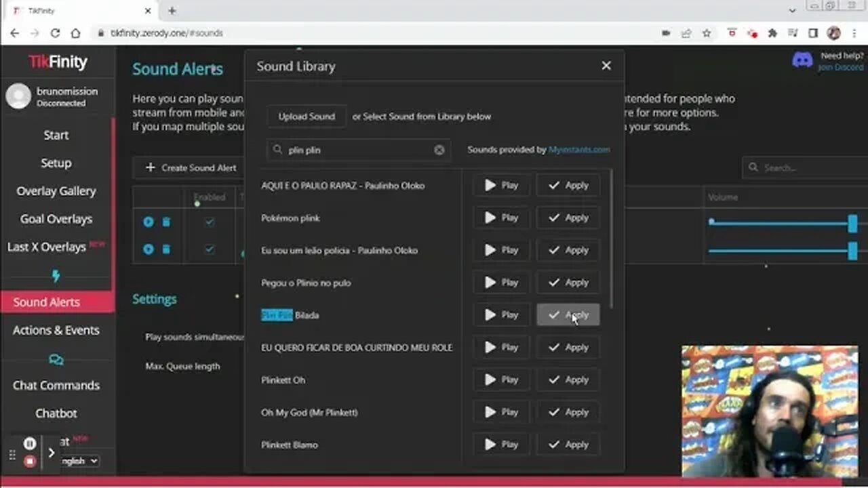Play the Plinkett Oh sound

click(501, 380)
